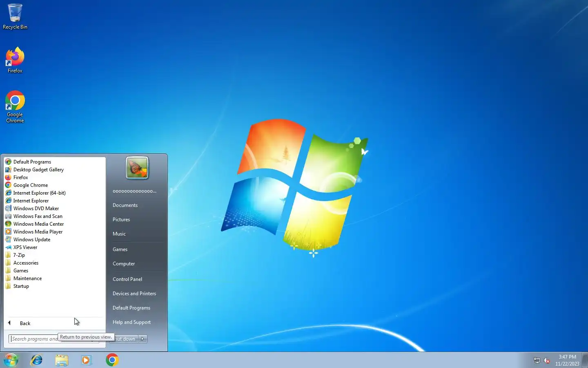Click the search programs and files box
The width and height of the screenshot is (588, 368).
pos(54,339)
